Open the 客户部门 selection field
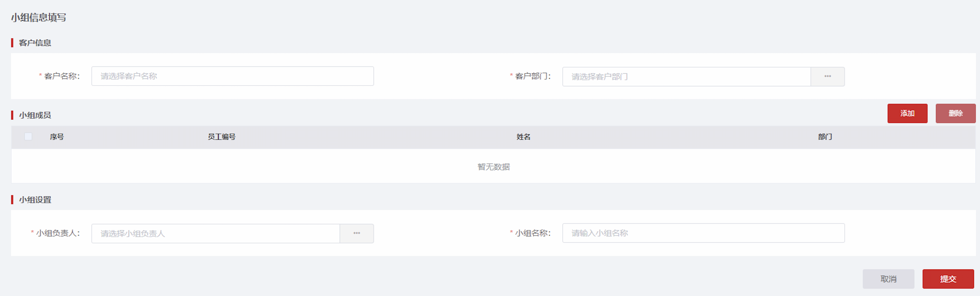This screenshot has height=296, width=980. [x=686, y=77]
